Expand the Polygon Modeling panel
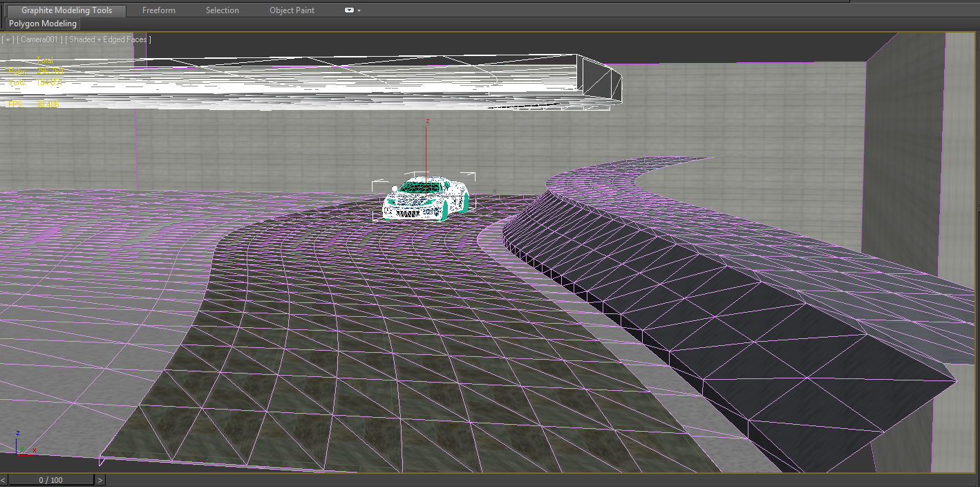 pos(43,24)
